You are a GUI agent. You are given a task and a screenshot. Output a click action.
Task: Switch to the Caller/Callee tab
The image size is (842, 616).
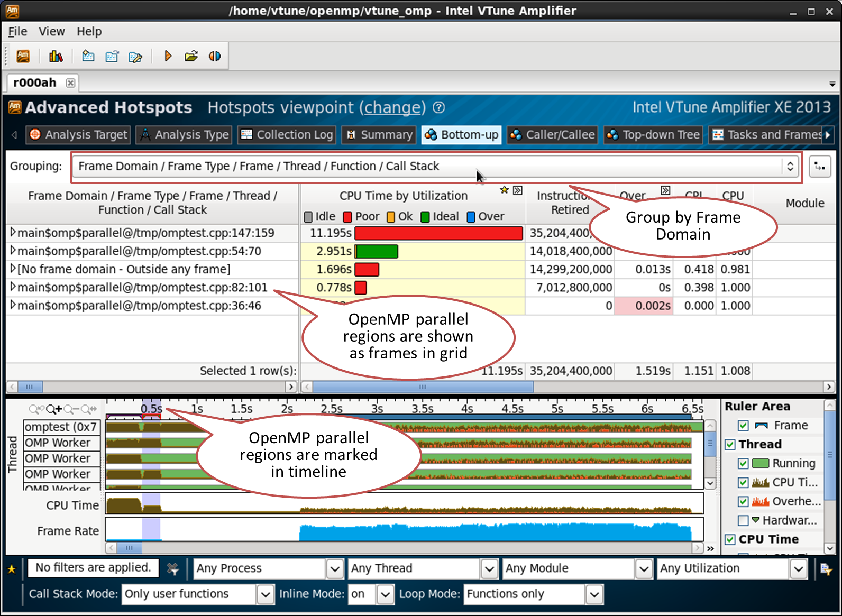(553, 135)
